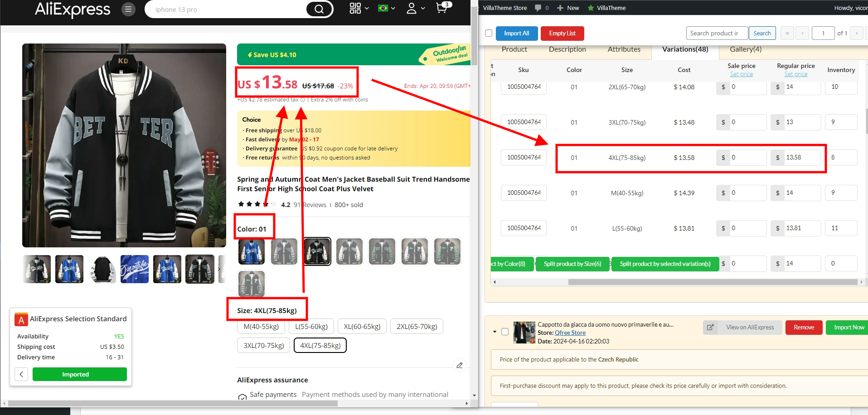Click the comments bubble icon in admin bar
868x415 pixels.
[x=538, y=8]
